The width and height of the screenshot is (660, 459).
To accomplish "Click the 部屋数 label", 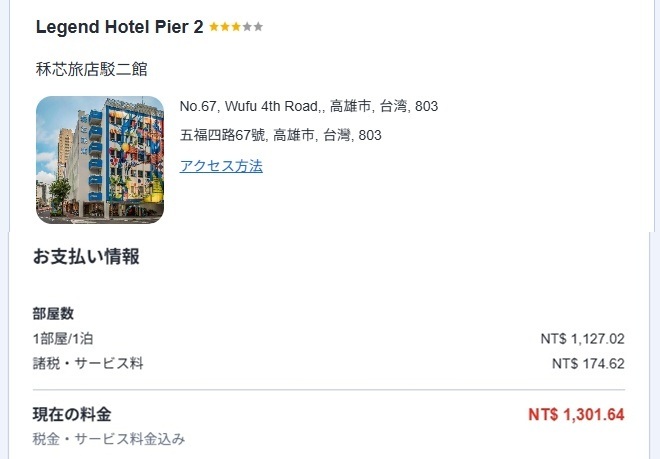I will (x=53, y=314).
